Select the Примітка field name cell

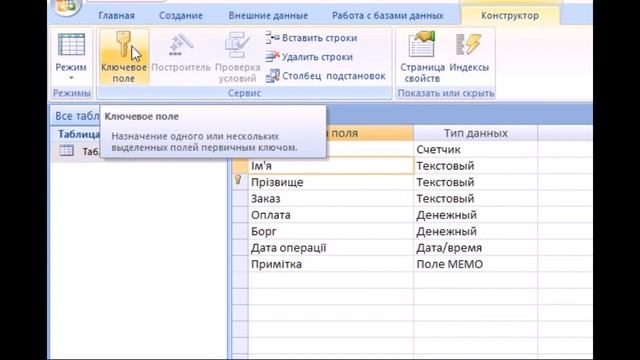[331, 264]
